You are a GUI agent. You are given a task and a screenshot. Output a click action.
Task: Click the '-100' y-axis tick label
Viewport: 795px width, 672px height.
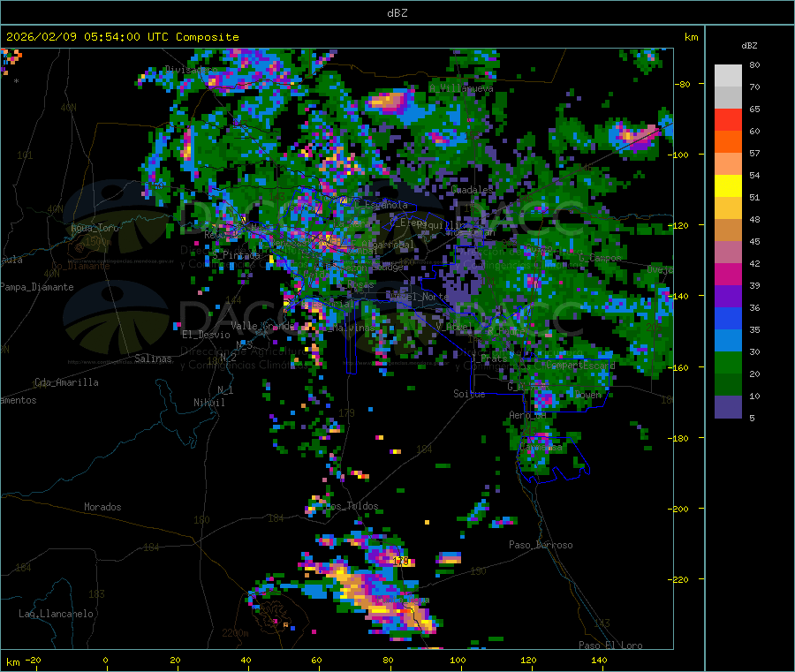680,155
